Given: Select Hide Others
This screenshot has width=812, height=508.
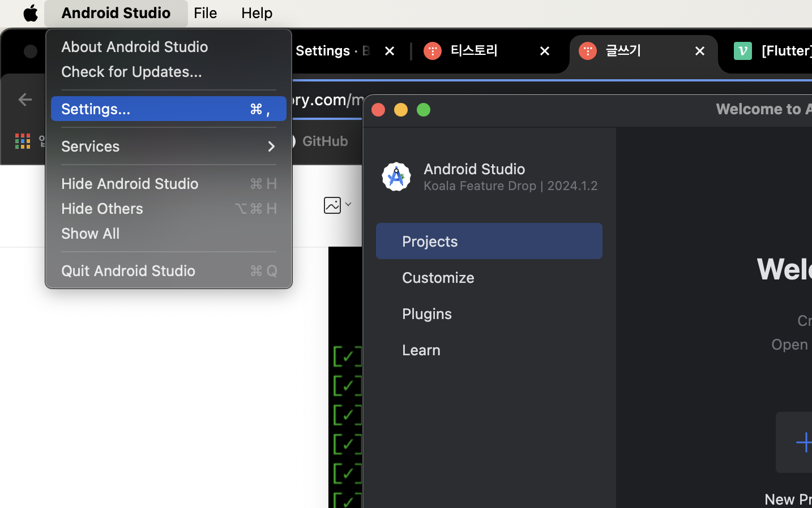Looking at the screenshot, I should 169,208.
